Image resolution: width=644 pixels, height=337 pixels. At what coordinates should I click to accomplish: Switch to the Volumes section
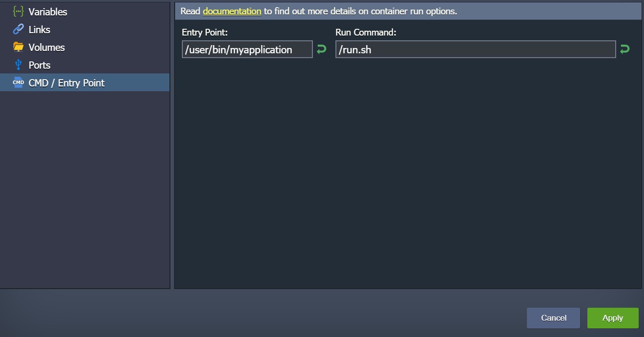coord(84,47)
